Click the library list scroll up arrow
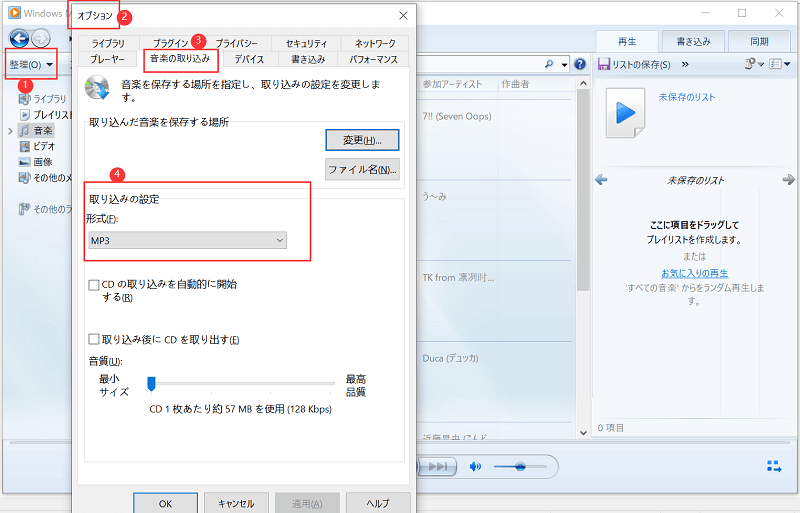Image resolution: width=800 pixels, height=513 pixels. (583, 83)
